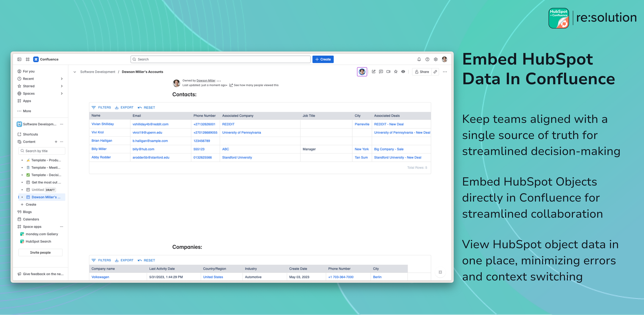Open HubSpot Search app
The image size is (644, 315).
point(38,241)
